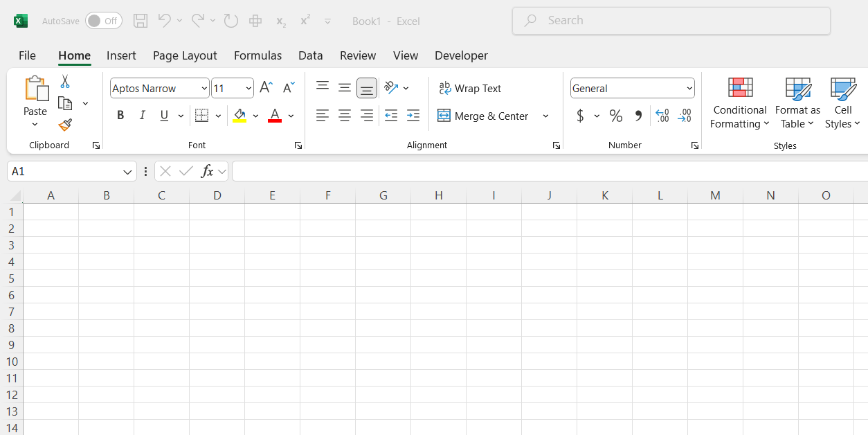Viewport: 868px width, 435px height.
Task: Click the formula bar input area
Action: coord(550,171)
